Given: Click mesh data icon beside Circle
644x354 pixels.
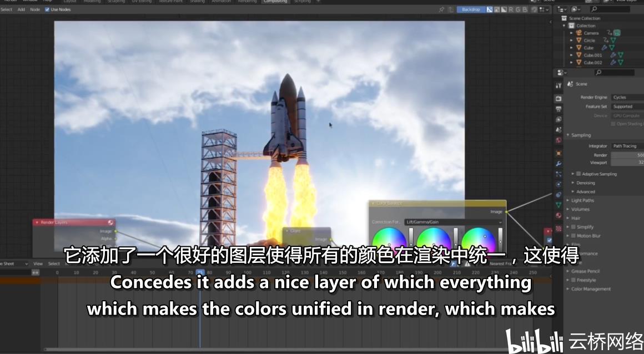Looking at the screenshot, I should pyautogui.click(x=613, y=41).
